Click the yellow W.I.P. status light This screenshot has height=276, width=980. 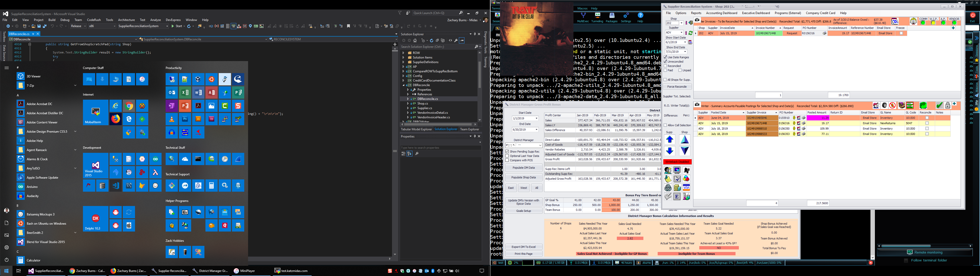coord(933,23)
